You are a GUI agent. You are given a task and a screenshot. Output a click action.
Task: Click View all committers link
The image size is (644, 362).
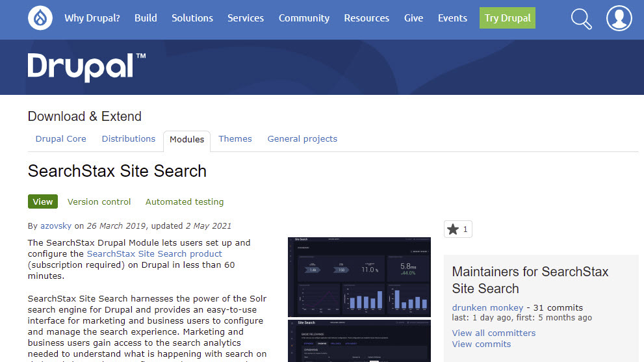point(494,333)
